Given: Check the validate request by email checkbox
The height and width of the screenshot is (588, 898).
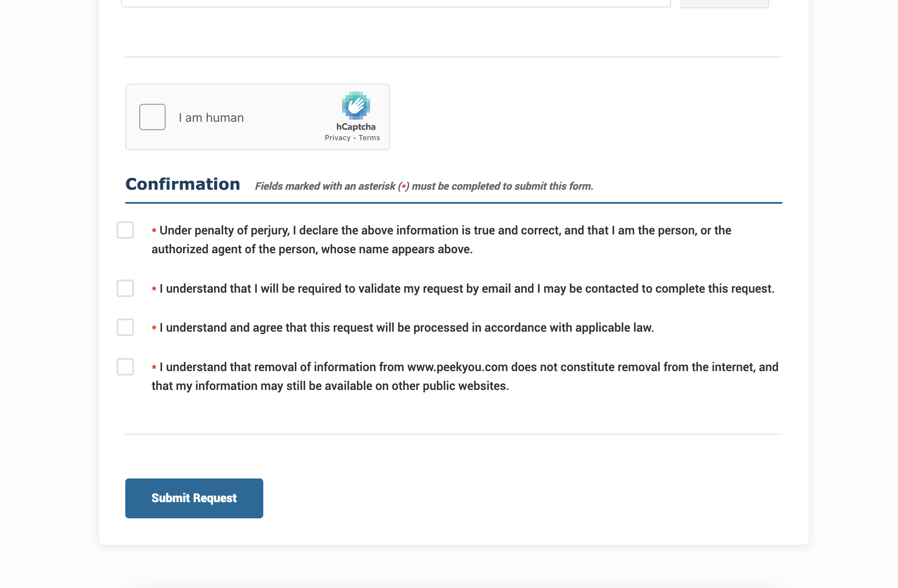Looking at the screenshot, I should coord(125,288).
